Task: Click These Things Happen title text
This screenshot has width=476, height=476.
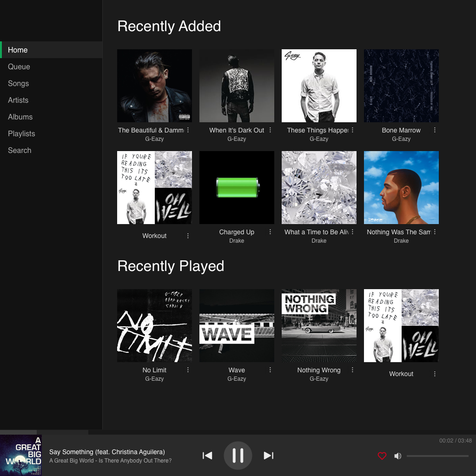Action: point(317,130)
